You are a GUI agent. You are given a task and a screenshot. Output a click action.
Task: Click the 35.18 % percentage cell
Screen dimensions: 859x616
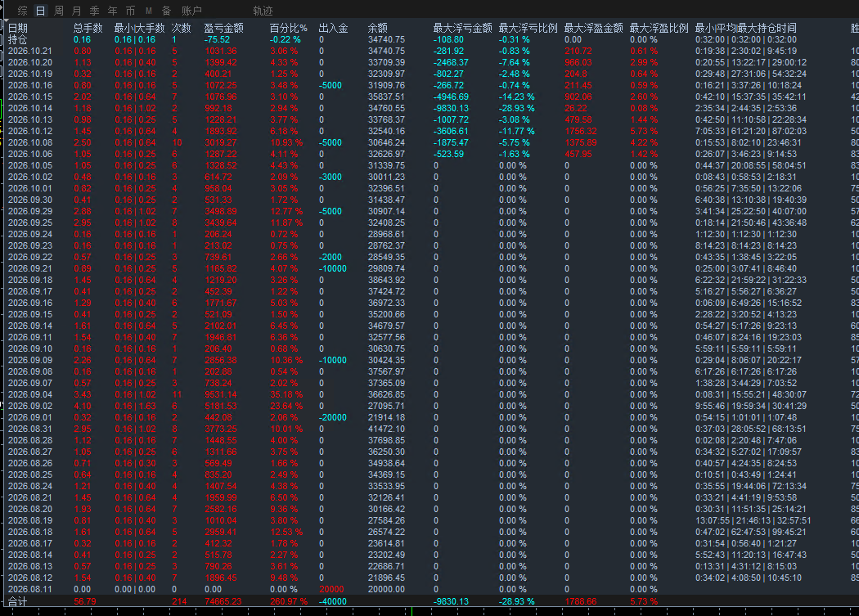click(x=286, y=394)
